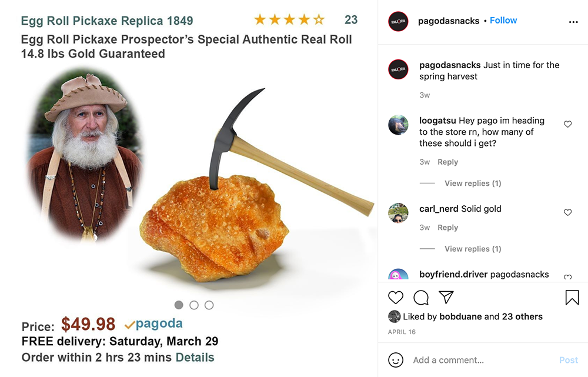Screen dimensions: 588x377
Task: Select the third carousel dot indicator
Action: pos(209,305)
